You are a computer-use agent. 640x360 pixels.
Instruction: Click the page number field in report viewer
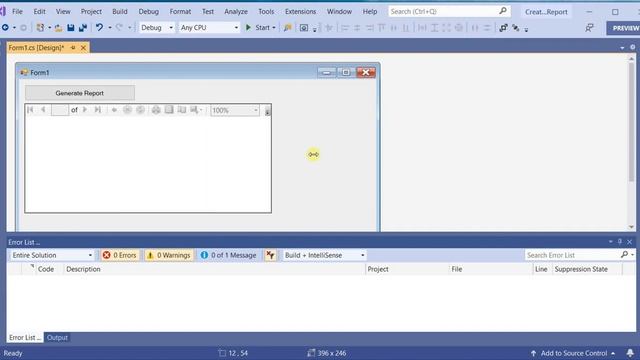[60, 110]
